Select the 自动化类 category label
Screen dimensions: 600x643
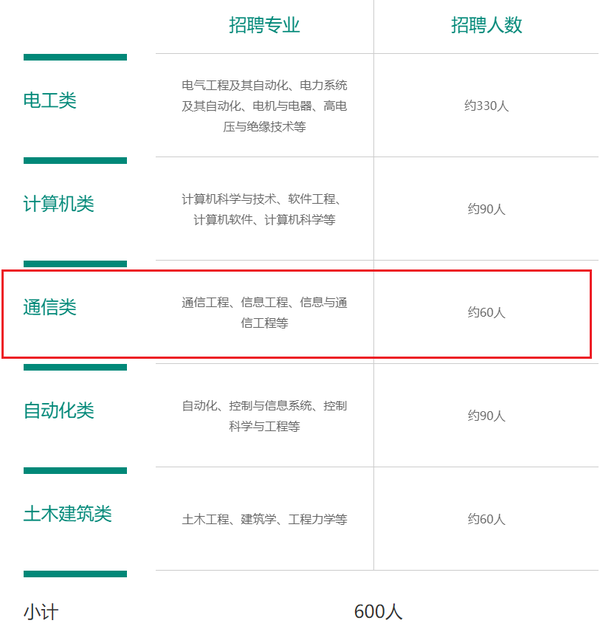tap(59, 410)
